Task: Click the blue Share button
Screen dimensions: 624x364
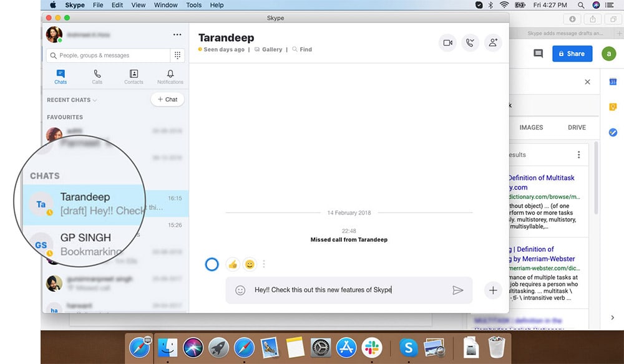Action: point(572,54)
